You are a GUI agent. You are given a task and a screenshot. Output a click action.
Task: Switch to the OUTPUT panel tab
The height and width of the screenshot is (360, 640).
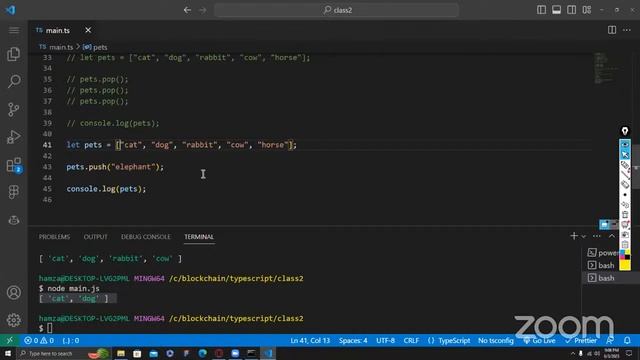(x=96, y=237)
